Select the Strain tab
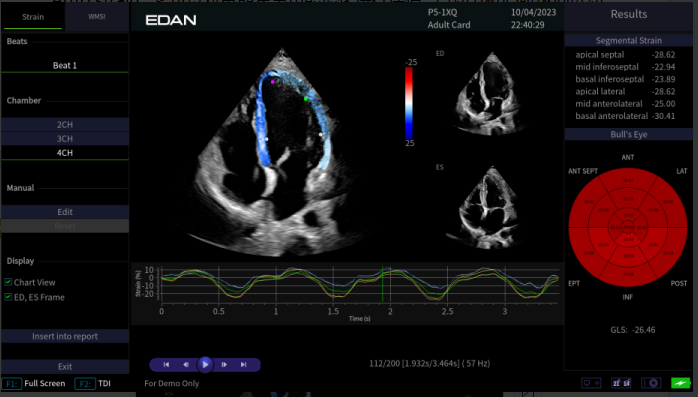This screenshot has width=698, height=397. [33, 16]
